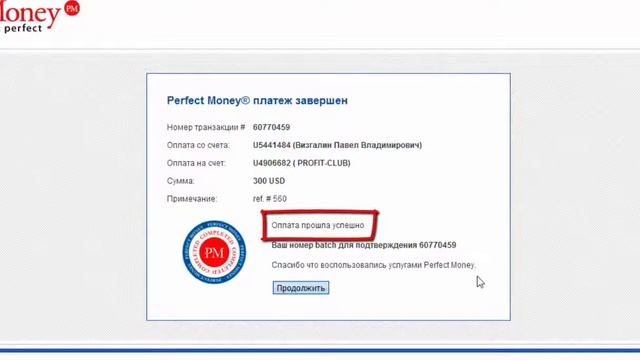Image resolution: width=640 pixels, height=360 pixels.
Task: Click the Оплата на счет label
Action: (x=196, y=163)
